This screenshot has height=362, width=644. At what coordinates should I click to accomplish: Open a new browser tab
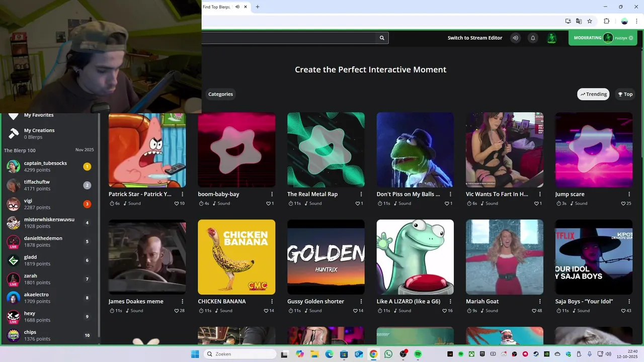pos(258,7)
